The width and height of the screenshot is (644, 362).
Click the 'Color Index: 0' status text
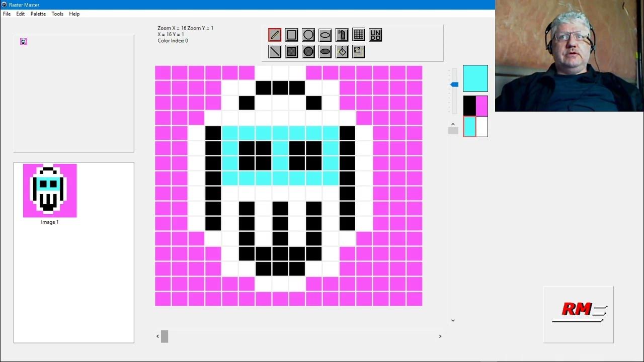click(173, 41)
